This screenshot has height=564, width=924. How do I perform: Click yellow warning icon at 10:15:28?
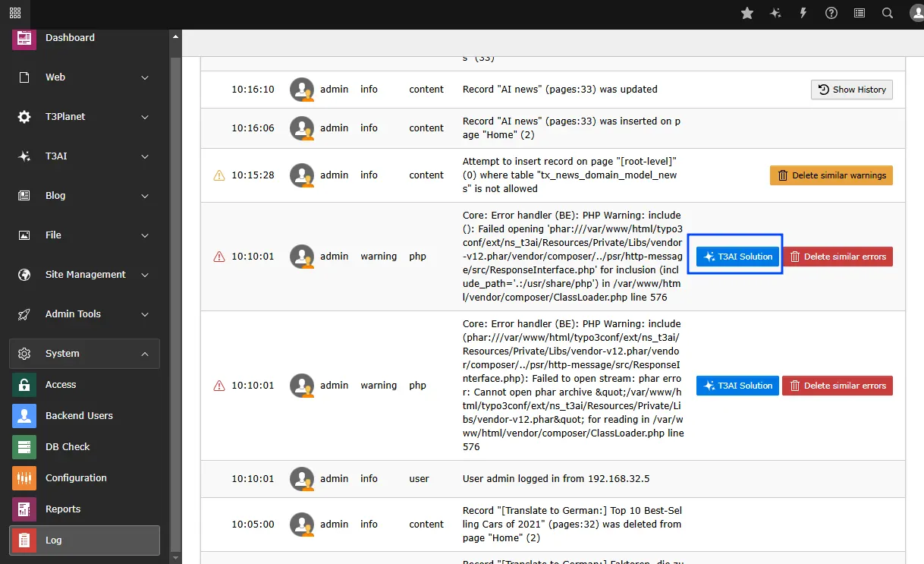point(219,175)
